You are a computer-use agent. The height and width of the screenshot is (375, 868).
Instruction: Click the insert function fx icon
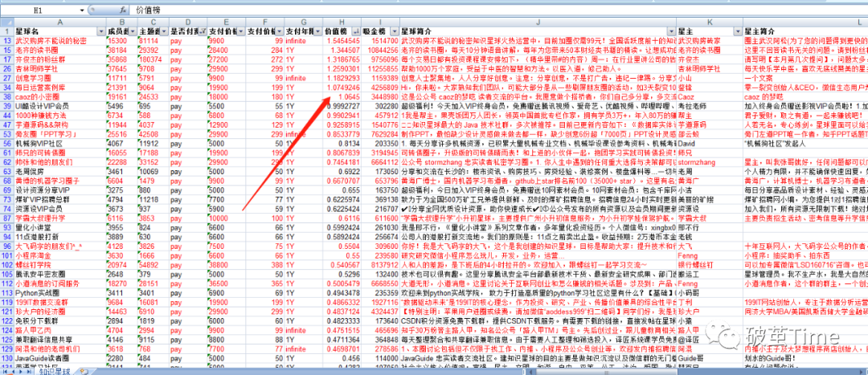123,10
